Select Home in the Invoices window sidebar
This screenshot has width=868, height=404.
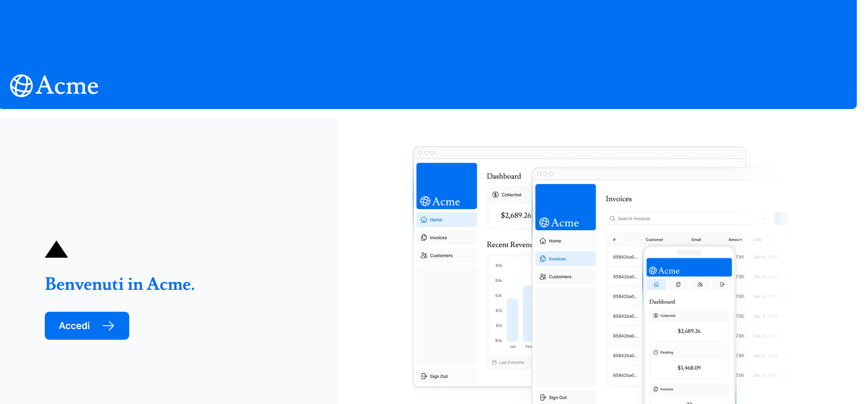coord(565,241)
